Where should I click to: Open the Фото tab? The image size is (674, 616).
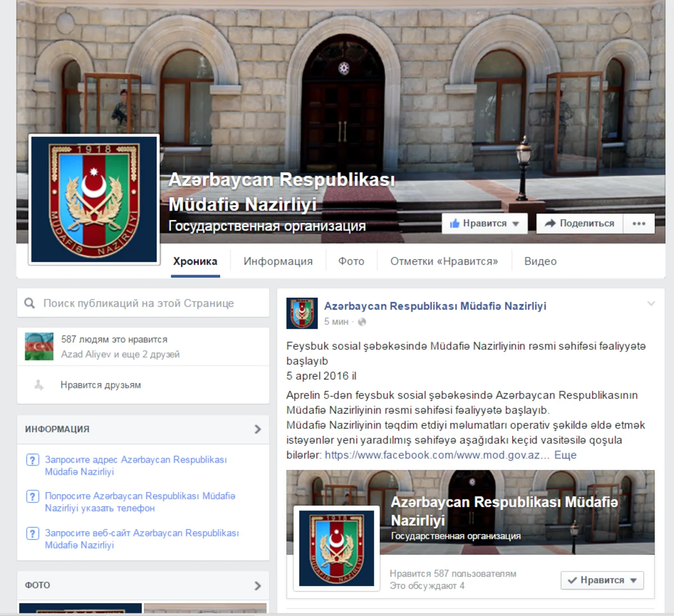click(x=351, y=261)
